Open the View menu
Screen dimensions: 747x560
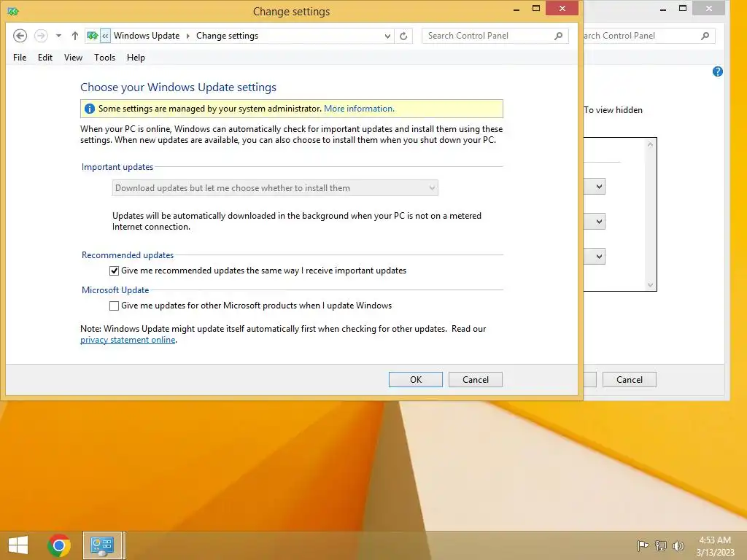point(73,58)
